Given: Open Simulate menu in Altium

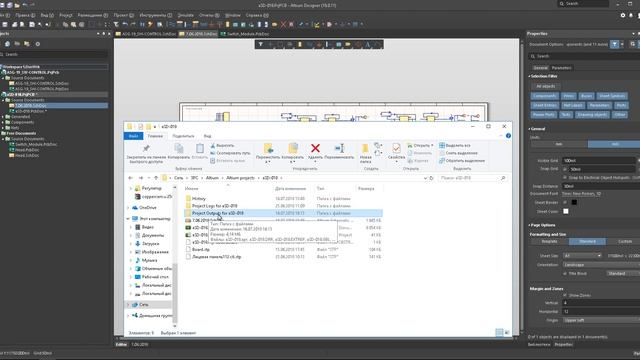Looking at the screenshot, I should pyautogui.click(x=185, y=15).
